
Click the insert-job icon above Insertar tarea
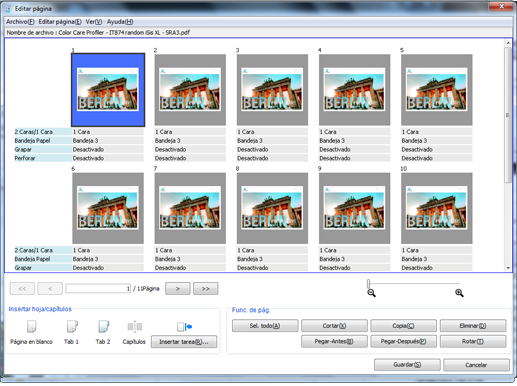click(x=184, y=327)
